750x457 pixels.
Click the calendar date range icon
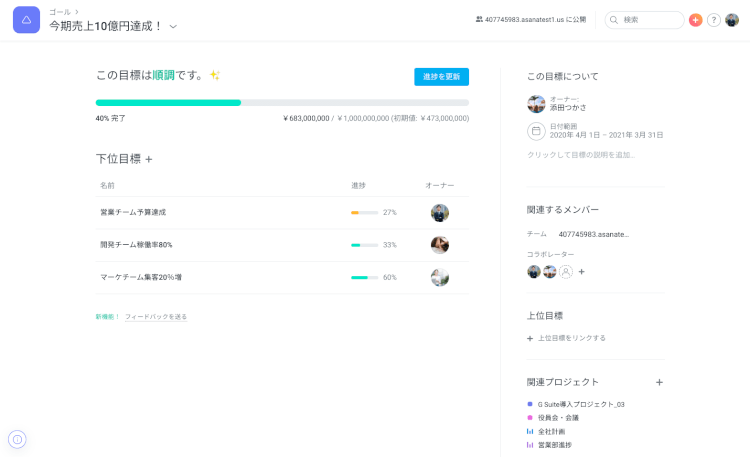(x=536, y=131)
